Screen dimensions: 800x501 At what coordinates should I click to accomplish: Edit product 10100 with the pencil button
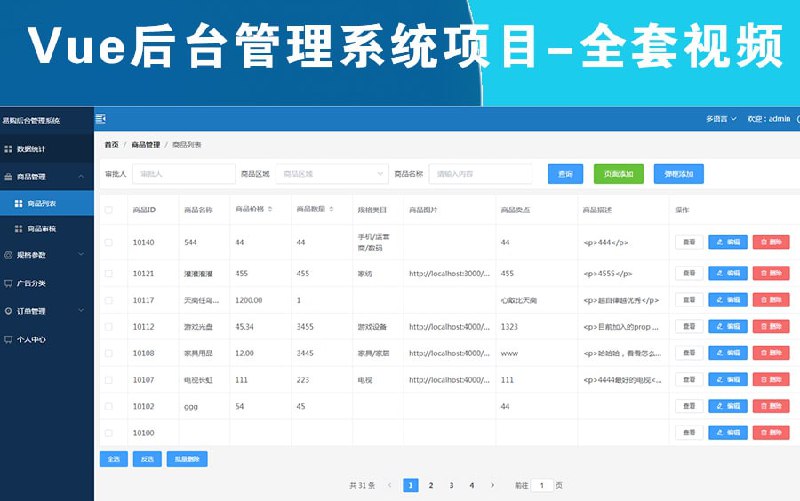(728, 432)
